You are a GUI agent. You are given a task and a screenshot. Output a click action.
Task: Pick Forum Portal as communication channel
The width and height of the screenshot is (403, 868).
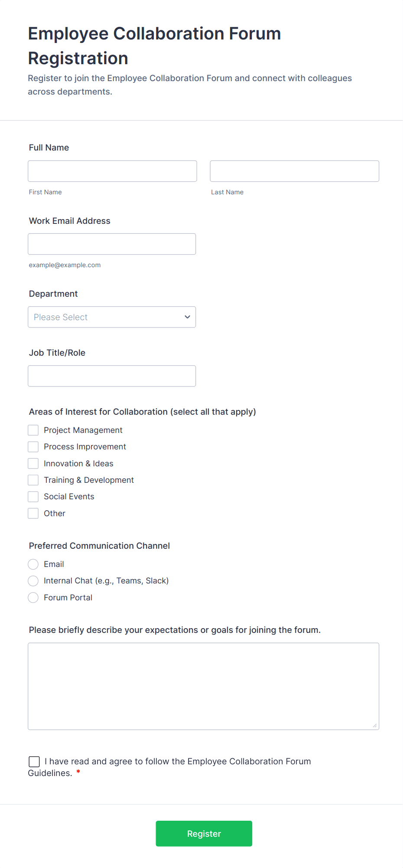tap(33, 597)
